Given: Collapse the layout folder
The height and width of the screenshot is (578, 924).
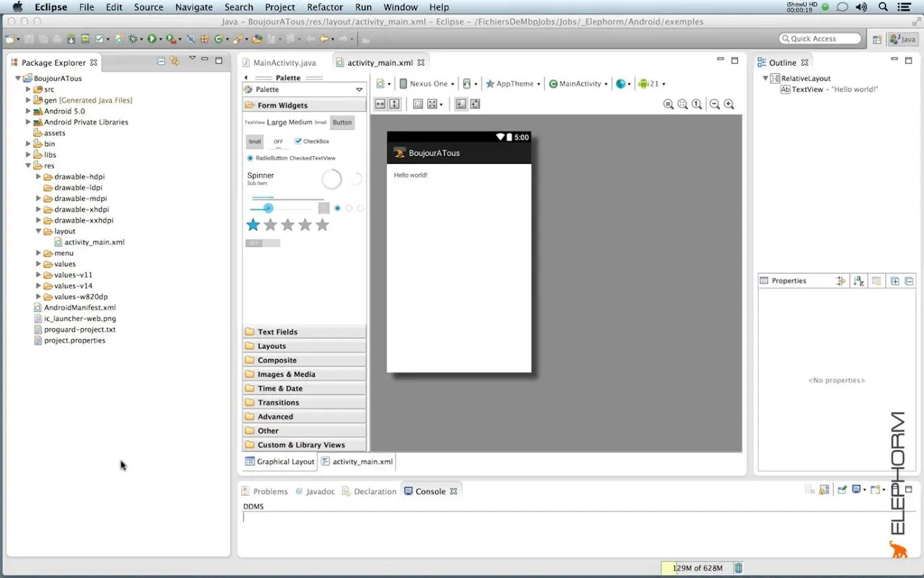Looking at the screenshot, I should pos(38,231).
